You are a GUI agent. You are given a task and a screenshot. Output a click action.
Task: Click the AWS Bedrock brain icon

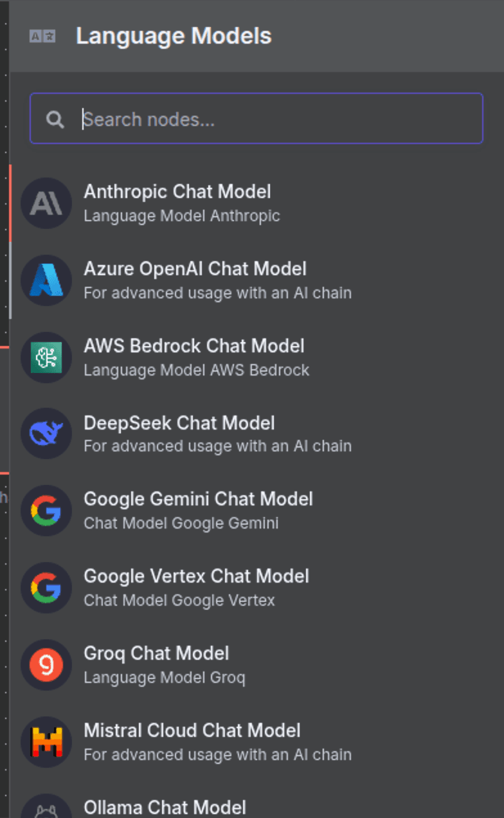pyautogui.click(x=46, y=357)
